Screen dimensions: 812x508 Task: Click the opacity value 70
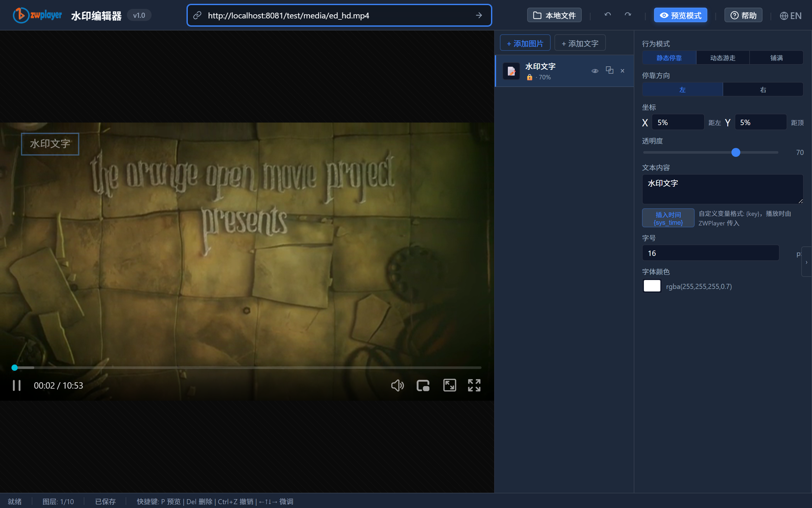pos(800,152)
